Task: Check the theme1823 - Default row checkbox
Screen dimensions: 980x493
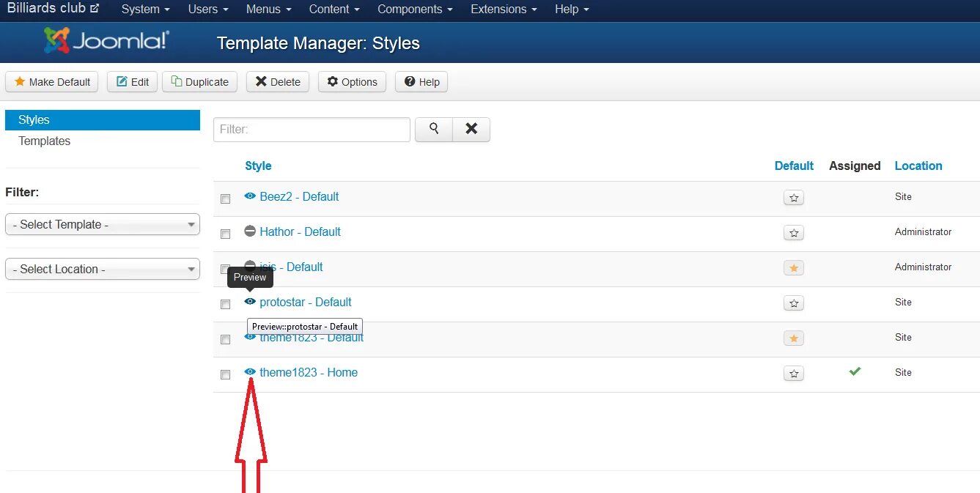Action: [226, 339]
